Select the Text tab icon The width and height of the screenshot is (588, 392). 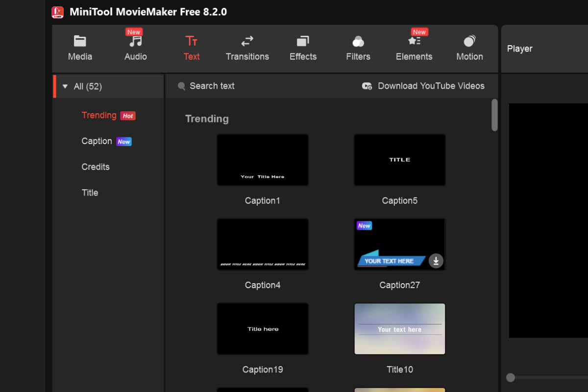[x=191, y=41]
